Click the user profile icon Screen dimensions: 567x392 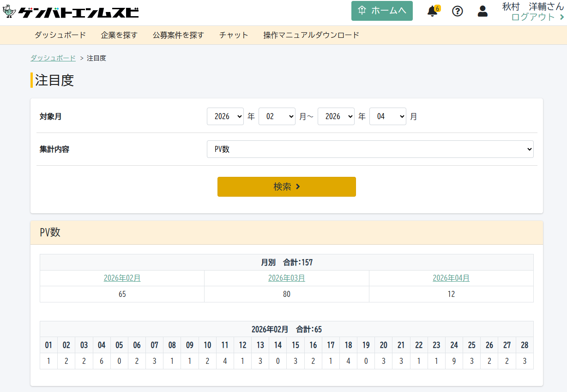(x=483, y=11)
